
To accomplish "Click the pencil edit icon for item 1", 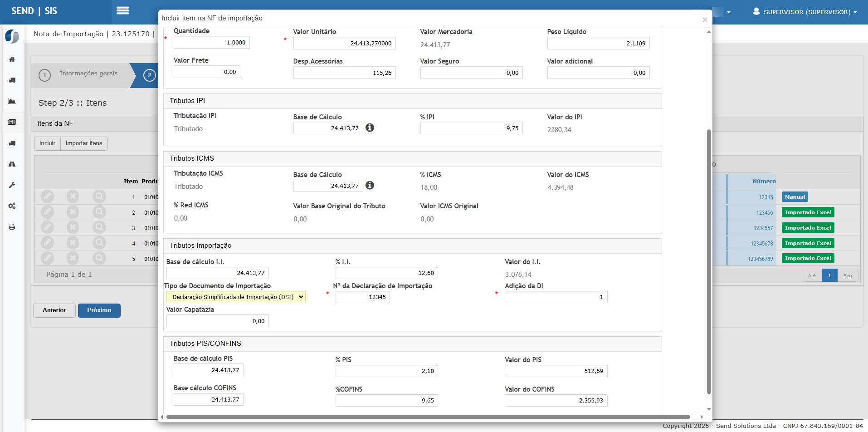I will click(47, 197).
